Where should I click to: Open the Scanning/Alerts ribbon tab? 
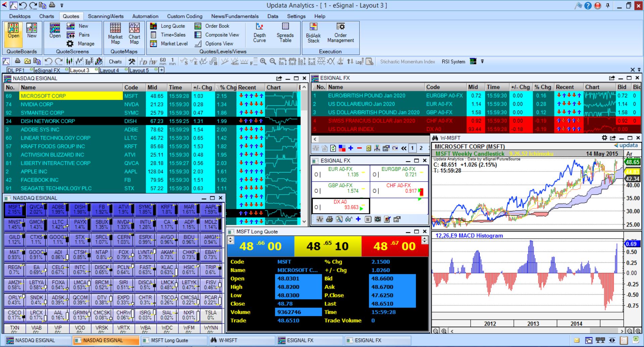[x=106, y=16]
